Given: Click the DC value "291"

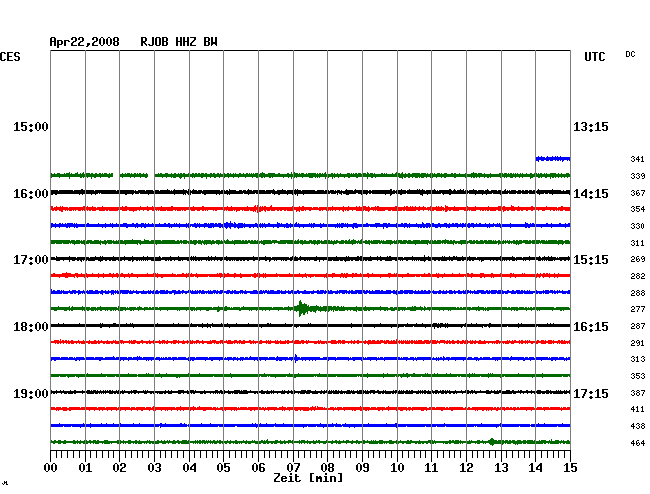Looking at the screenshot, I should point(638,343).
